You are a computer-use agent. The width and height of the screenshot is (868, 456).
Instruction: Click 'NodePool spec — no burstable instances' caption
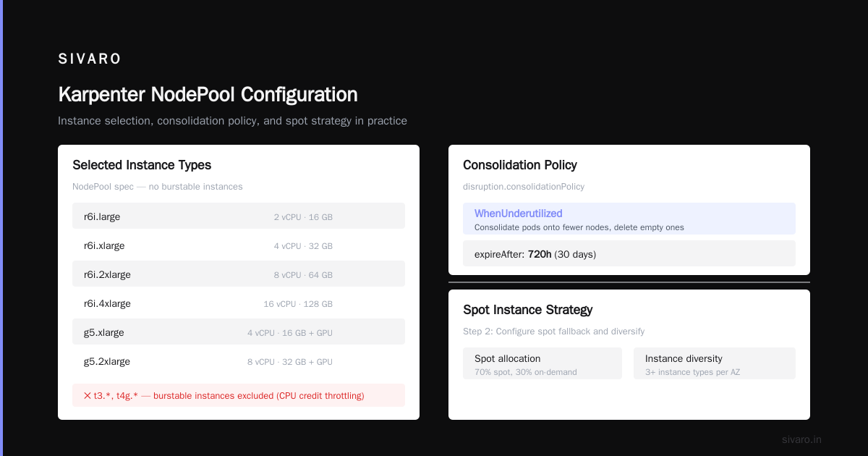[x=158, y=187]
